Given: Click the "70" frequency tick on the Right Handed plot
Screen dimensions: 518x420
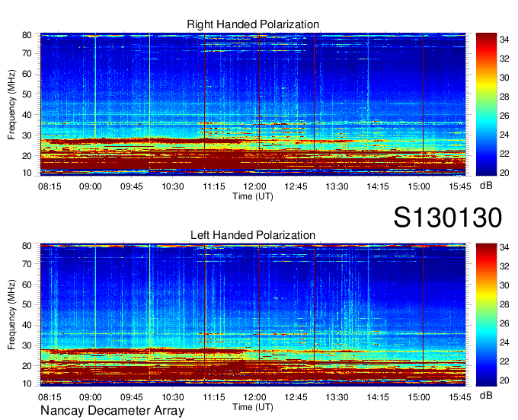Looking at the screenshot, I should 27,53.
